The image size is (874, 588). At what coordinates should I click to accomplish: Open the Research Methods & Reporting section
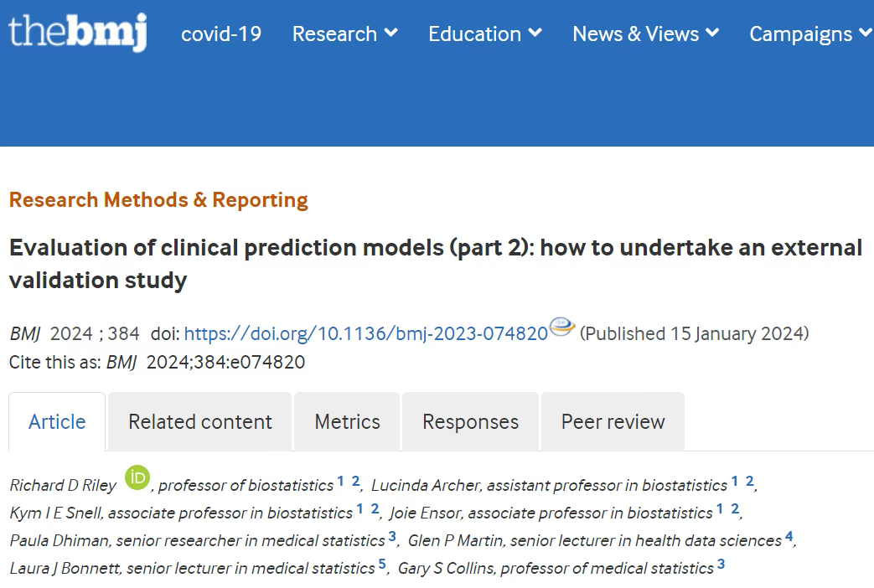(x=158, y=200)
